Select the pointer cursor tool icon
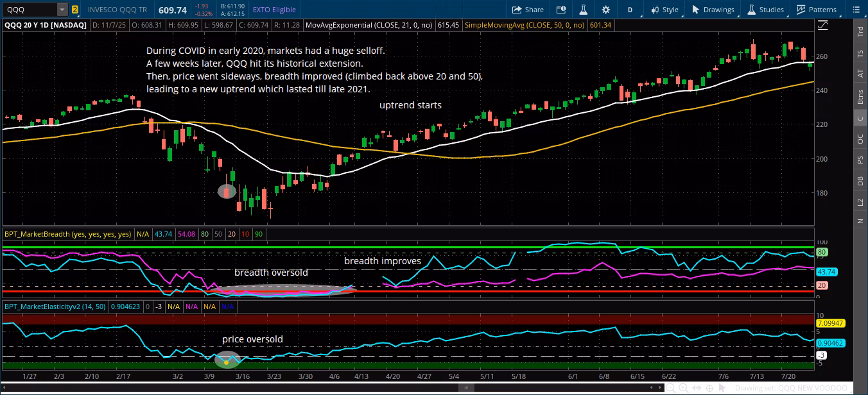This screenshot has height=395, width=868. point(722,388)
